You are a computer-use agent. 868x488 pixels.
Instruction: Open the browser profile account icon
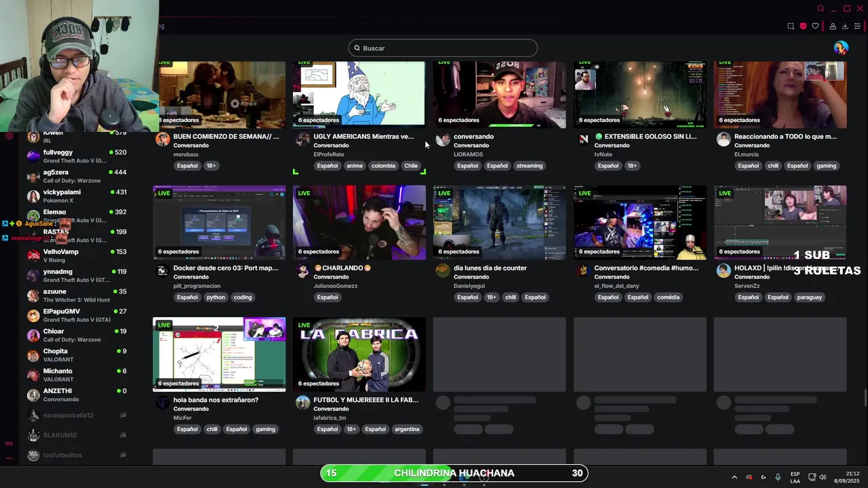pyautogui.click(x=833, y=26)
